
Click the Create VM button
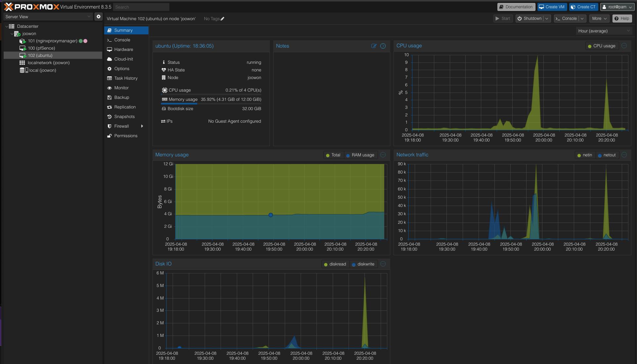pyautogui.click(x=552, y=7)
